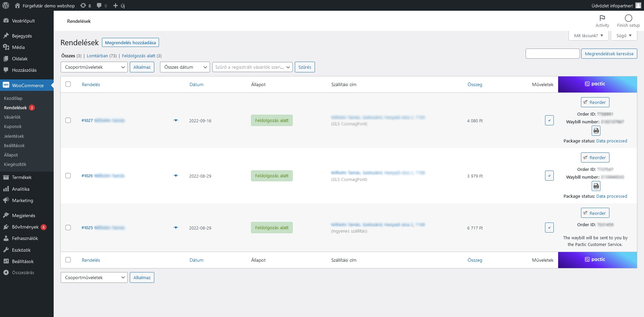The width and height of the screenshot is (644, 317).
Task: Click Megrendelések keresése search button
Action: 609,54
